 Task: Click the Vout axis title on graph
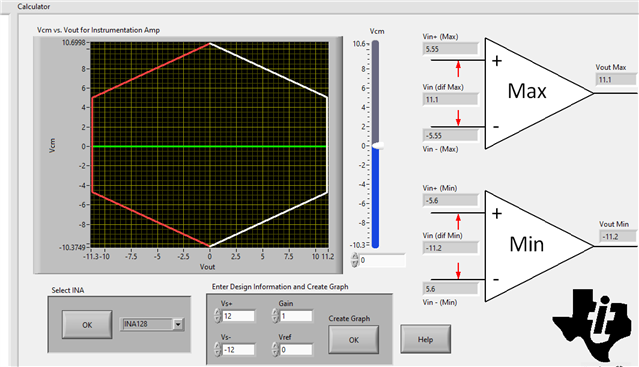tap(207, 267)
